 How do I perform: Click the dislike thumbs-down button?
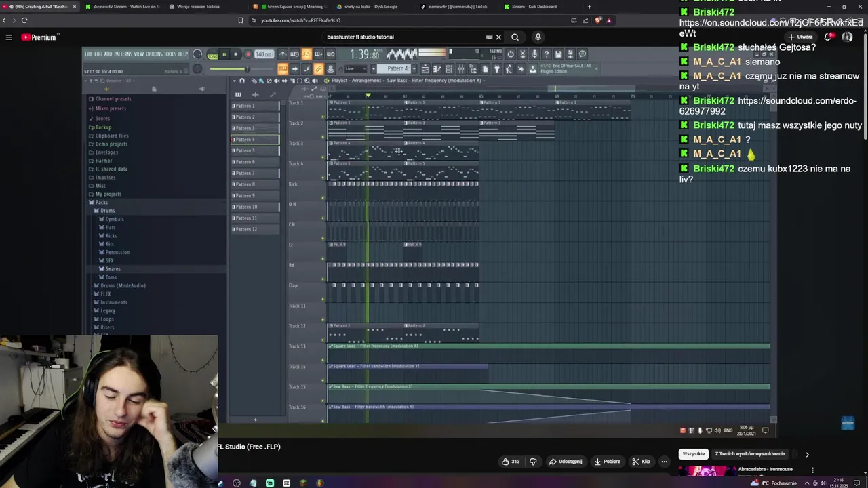coord(533,462)
